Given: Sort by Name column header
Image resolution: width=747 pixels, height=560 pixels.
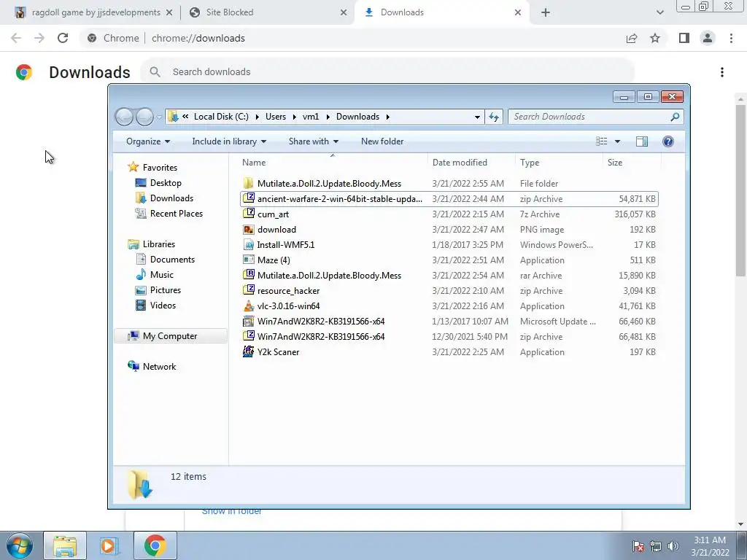Looking at the screenshot, I should click(x=333, y=163).
